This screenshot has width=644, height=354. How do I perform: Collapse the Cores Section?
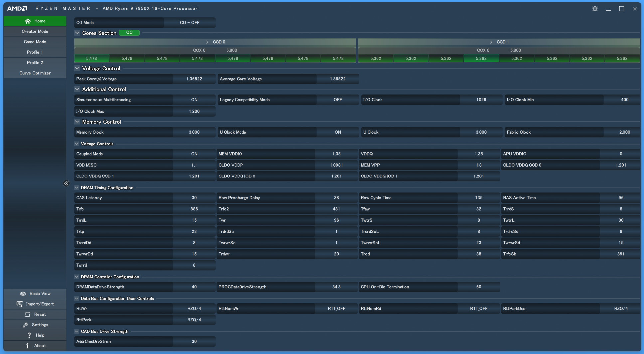point(77,33)
